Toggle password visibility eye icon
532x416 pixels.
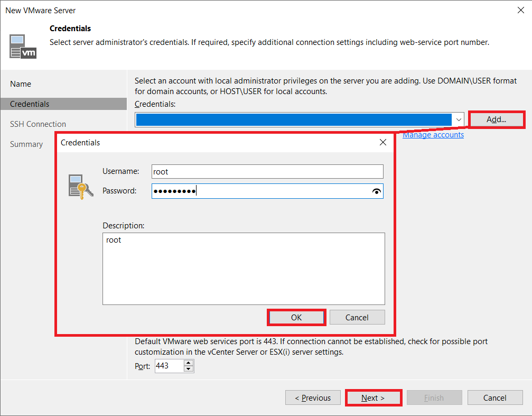click(376, 191)
